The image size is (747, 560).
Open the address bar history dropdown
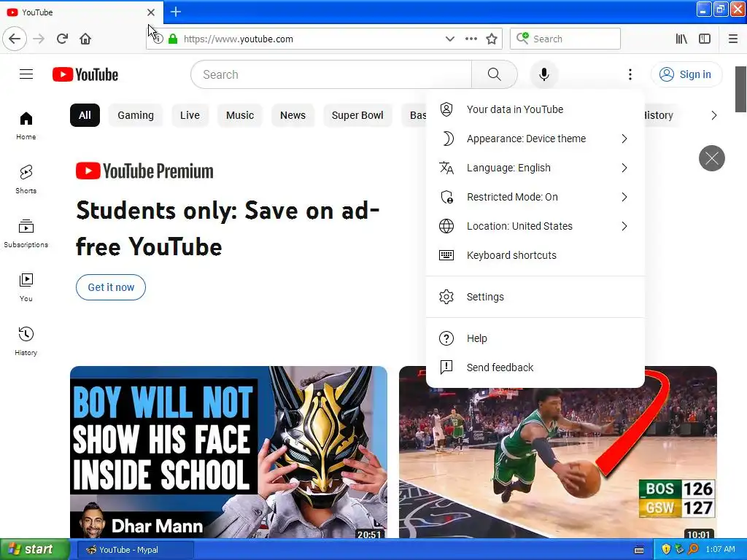pos(449,39)
